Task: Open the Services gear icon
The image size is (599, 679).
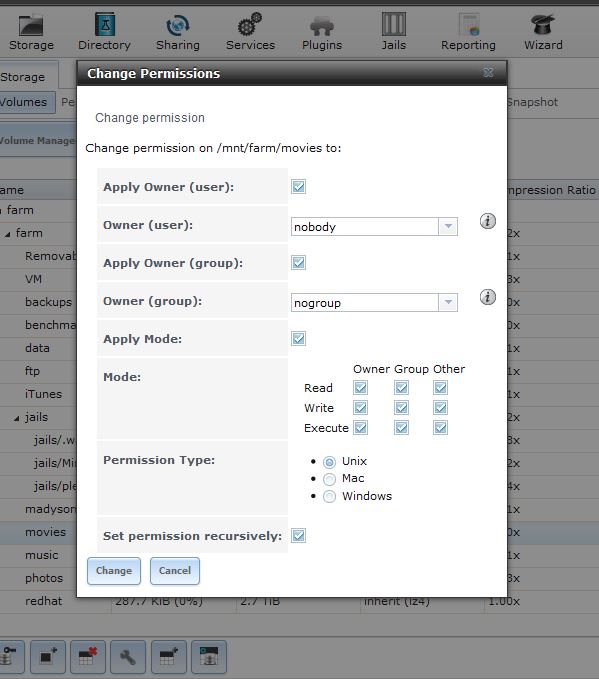Action: (250, 24)
